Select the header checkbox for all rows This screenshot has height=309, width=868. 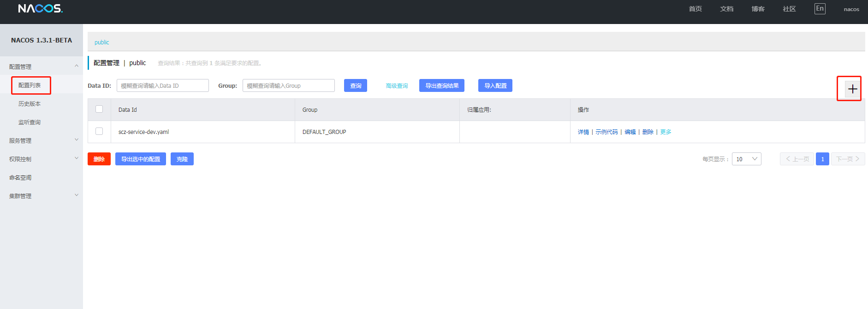[99, 109]
